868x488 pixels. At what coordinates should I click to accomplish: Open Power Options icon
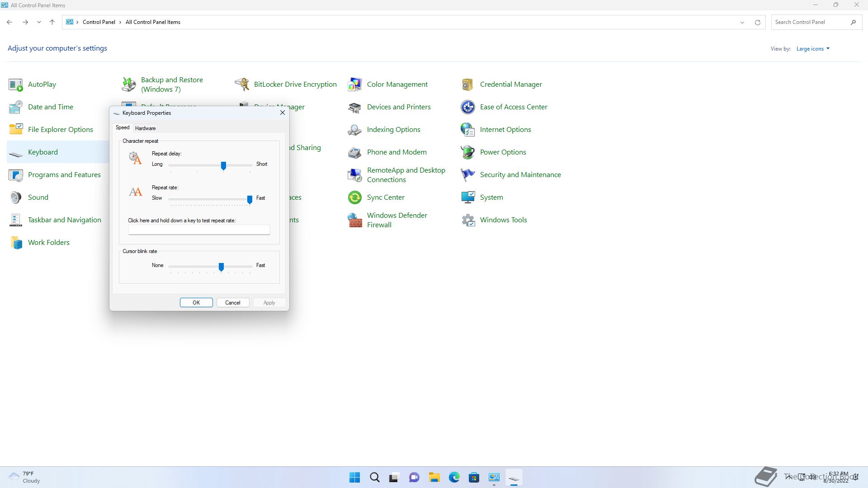coord(468,152)
